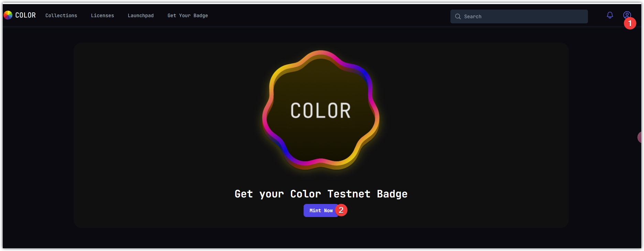Click the red number 2 annotation marker
The height and width of the screenshot is (251, 644).
341,210
